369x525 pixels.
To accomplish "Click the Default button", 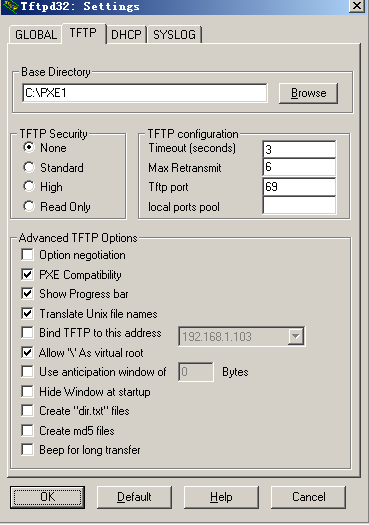I will (134, 497).
